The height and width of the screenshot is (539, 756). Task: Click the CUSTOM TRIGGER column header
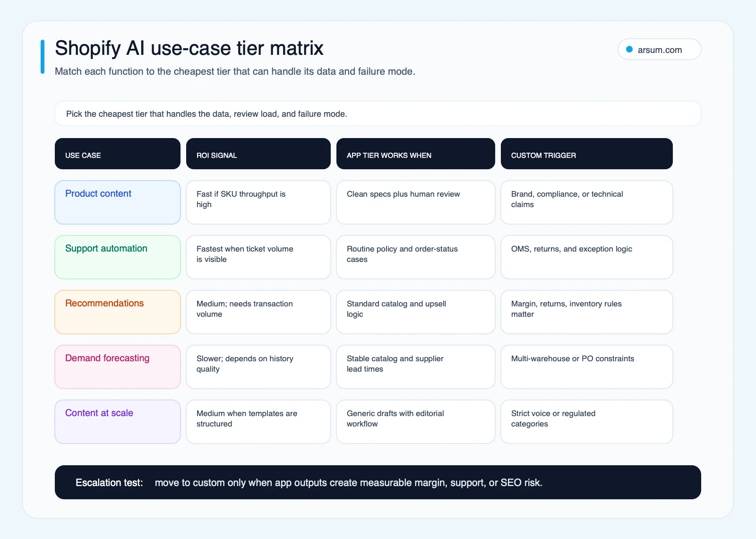point(586,154)
